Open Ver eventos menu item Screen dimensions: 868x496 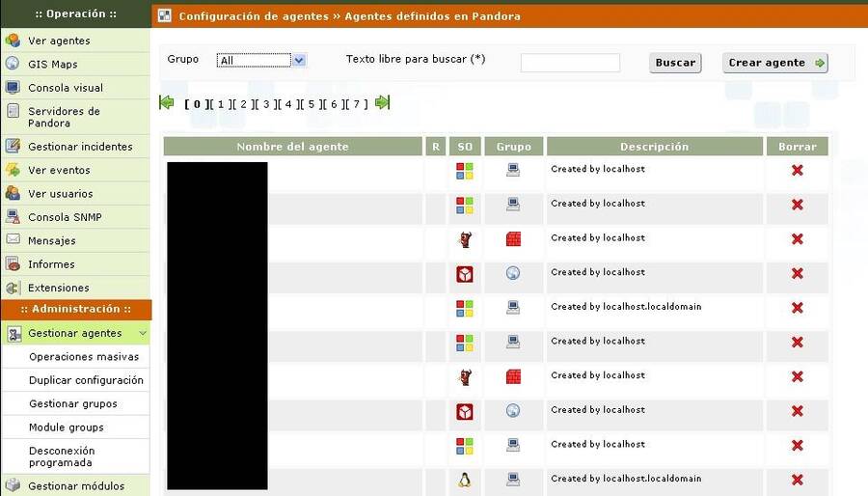[59, 170]
